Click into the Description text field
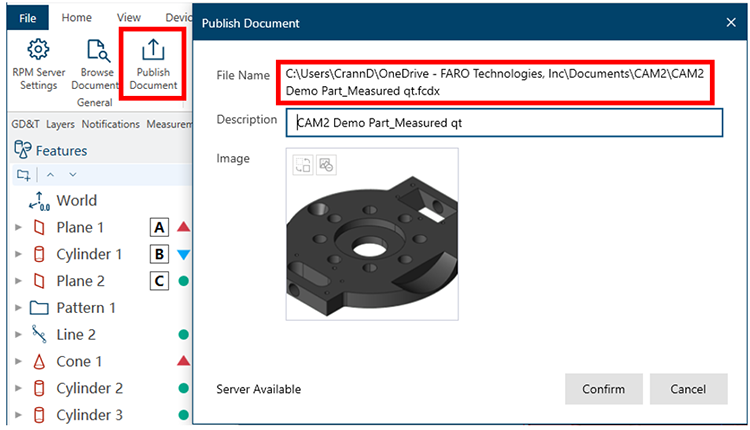Viewport: 750px width, 430px height. [503, 122]
